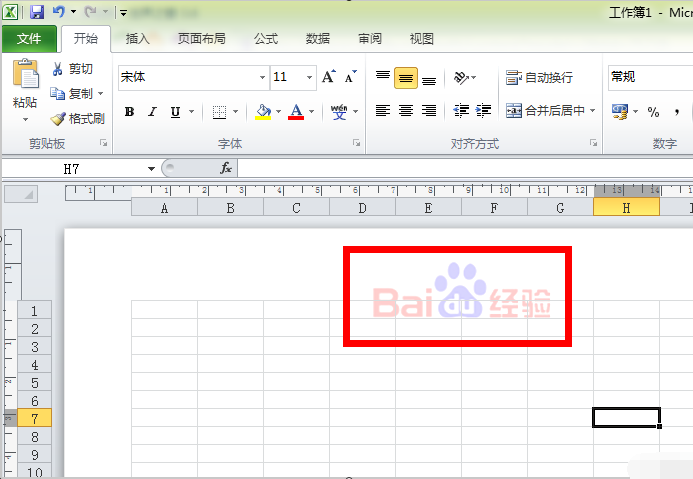Switch to the 插入 tab
Viewport: 693px width, 479px height.
pyautogui.click(x=137, y=39)
